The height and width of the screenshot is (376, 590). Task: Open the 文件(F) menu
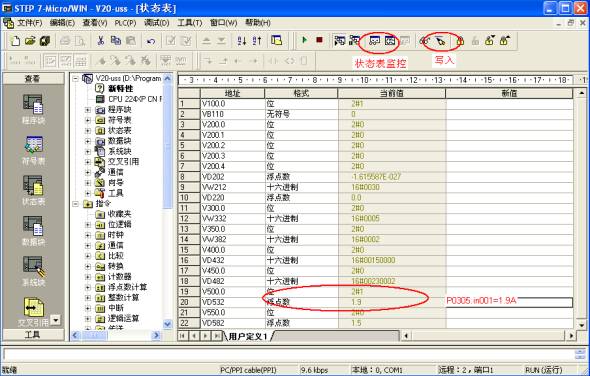(29, 23)
